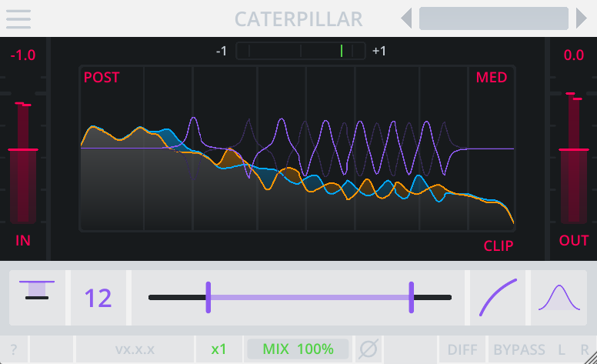
Task: Open the hamburger menu
Action: pyautogui.click(x=18, y=19)
